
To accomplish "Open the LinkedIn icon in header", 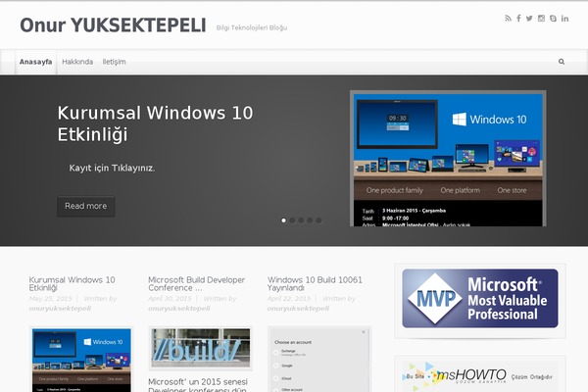I will pos(564,18).
